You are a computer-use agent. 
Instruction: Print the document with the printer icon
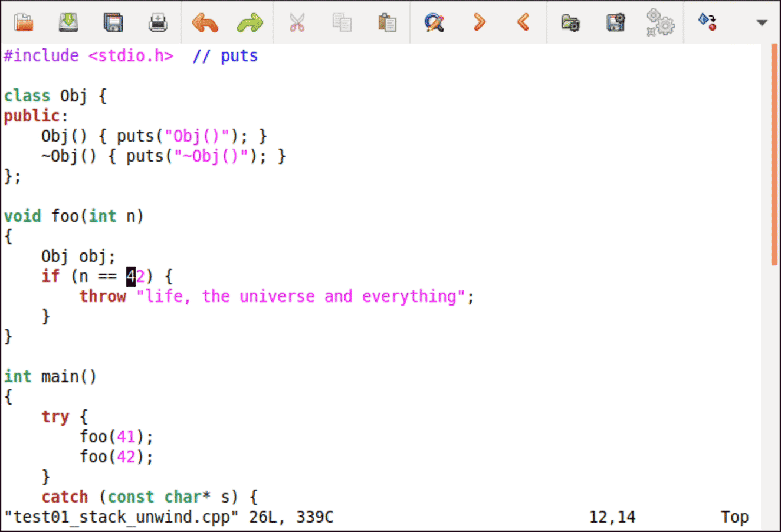tap(157, 22)
